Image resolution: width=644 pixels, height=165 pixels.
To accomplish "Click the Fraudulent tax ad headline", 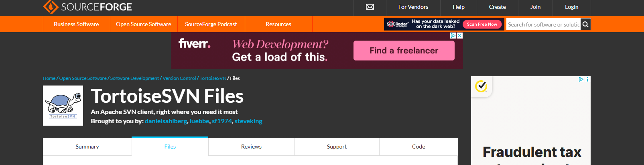I will click(x=532, y=153).
